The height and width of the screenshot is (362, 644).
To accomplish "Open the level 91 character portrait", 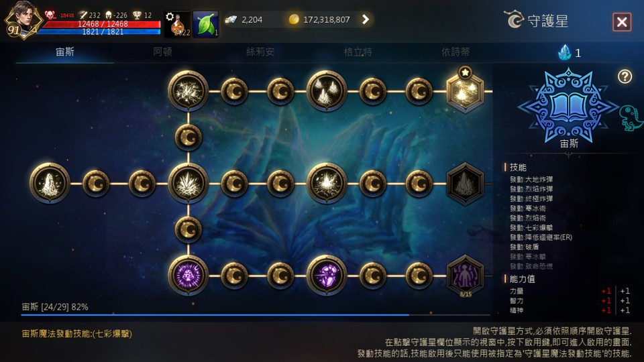I will [23, 21].
